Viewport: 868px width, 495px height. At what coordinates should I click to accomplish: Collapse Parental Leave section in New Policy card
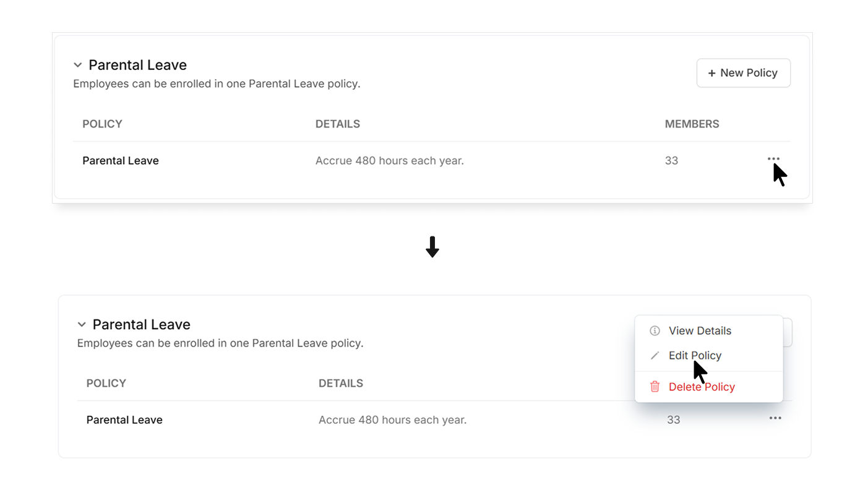coord(77,65)
